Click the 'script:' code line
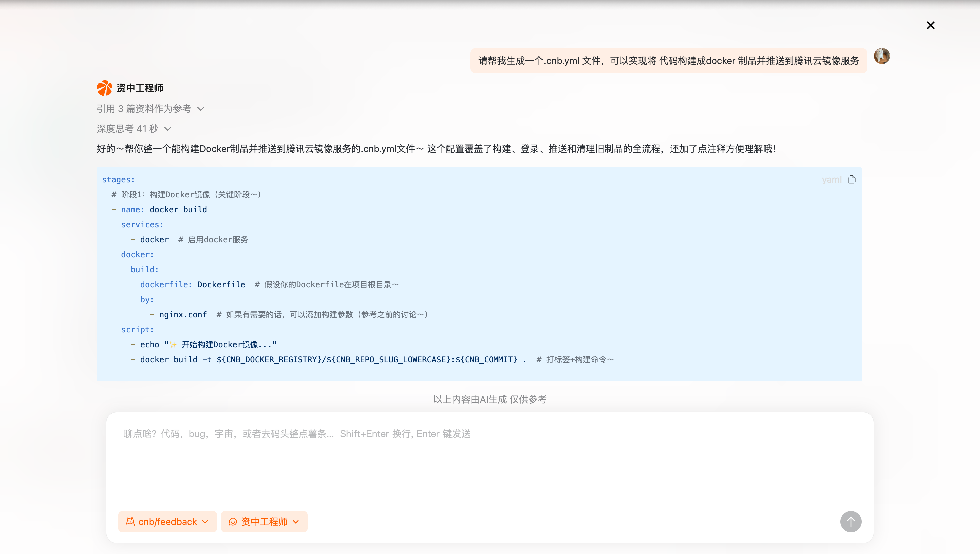This screenshot has height=554, width=980. 137,330
